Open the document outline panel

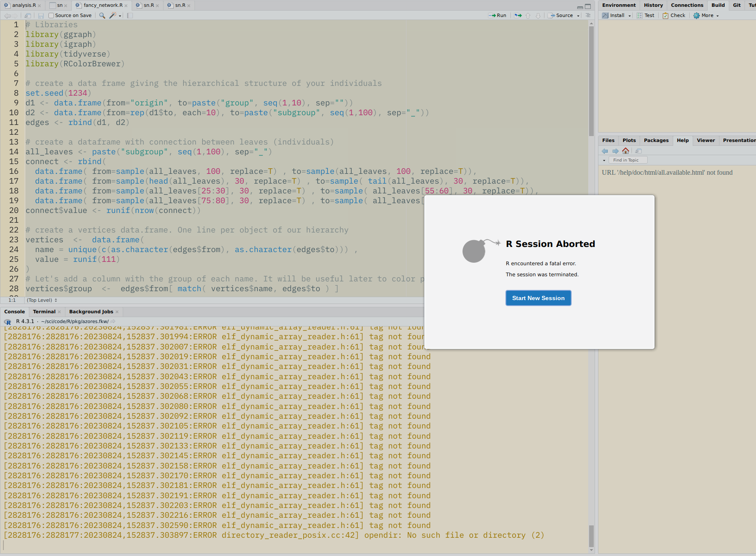130,15
